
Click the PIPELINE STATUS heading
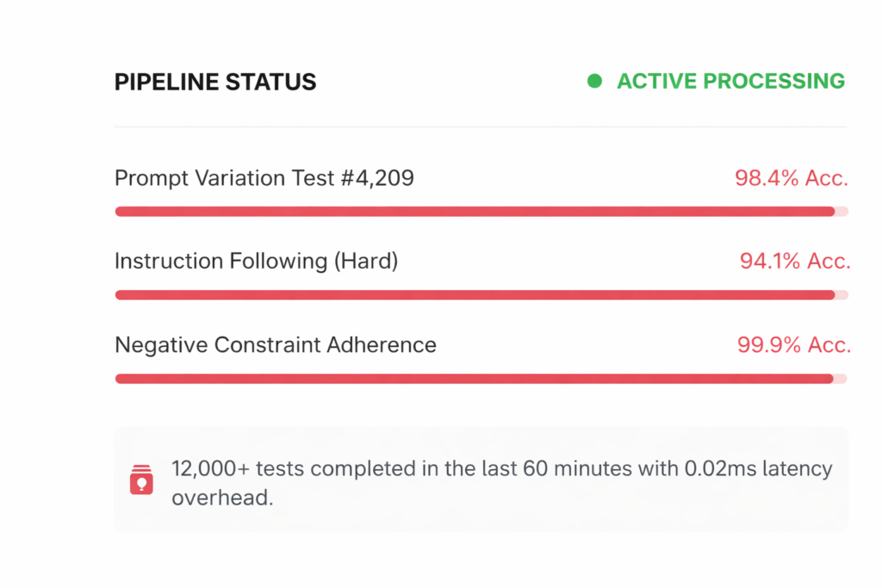coord(214,82)
